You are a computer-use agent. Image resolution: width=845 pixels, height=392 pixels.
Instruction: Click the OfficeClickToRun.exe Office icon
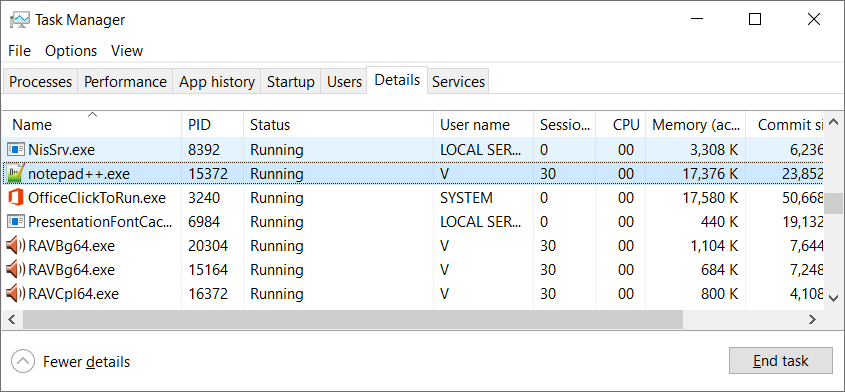click(x=16, y=197)
